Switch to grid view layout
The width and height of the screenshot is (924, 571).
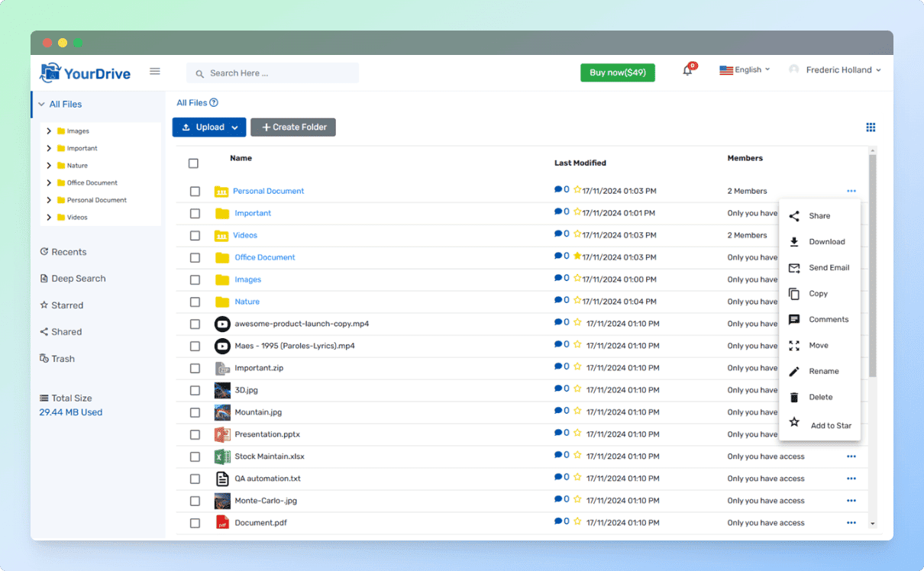click(871, 127)
